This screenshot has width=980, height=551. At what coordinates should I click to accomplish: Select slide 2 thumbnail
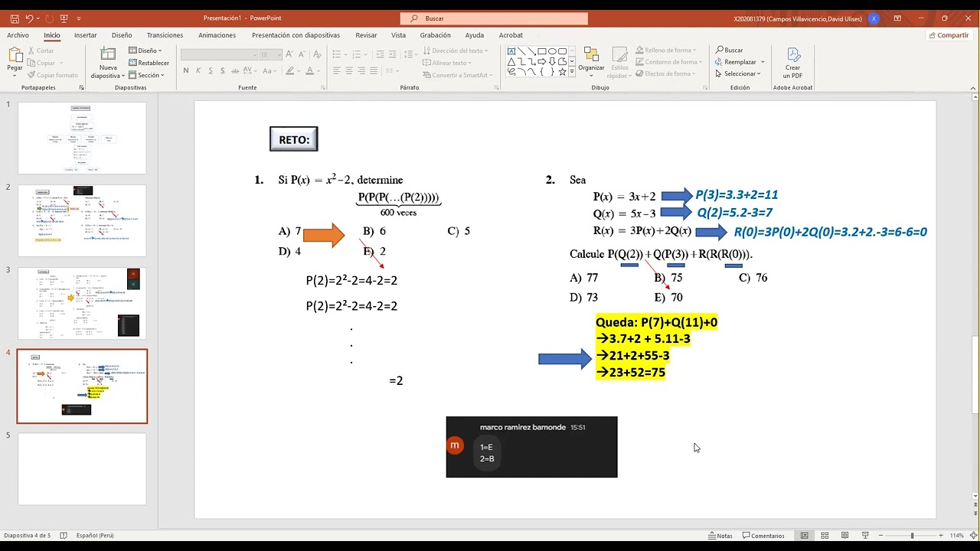click(x=82, y=220)
